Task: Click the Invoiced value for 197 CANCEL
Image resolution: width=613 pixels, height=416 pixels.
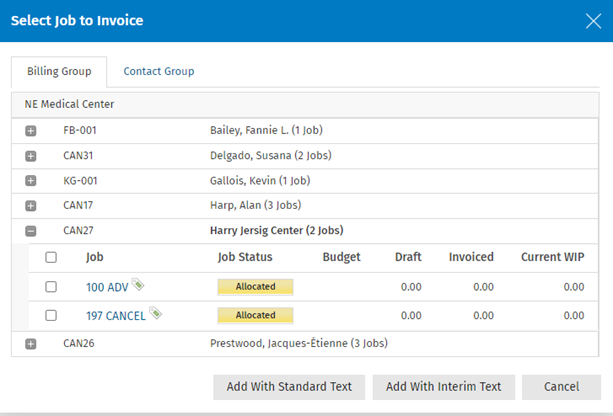Action: (483, 316)
